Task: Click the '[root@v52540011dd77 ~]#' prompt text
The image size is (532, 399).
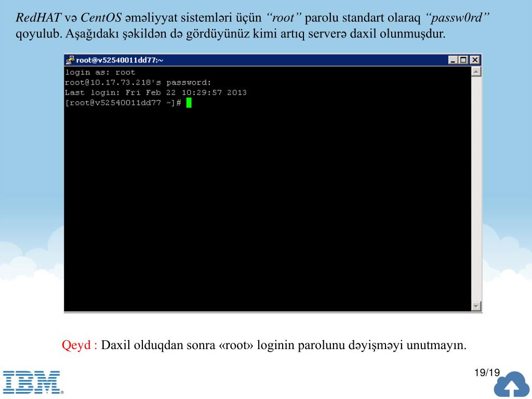Action: 123,103
